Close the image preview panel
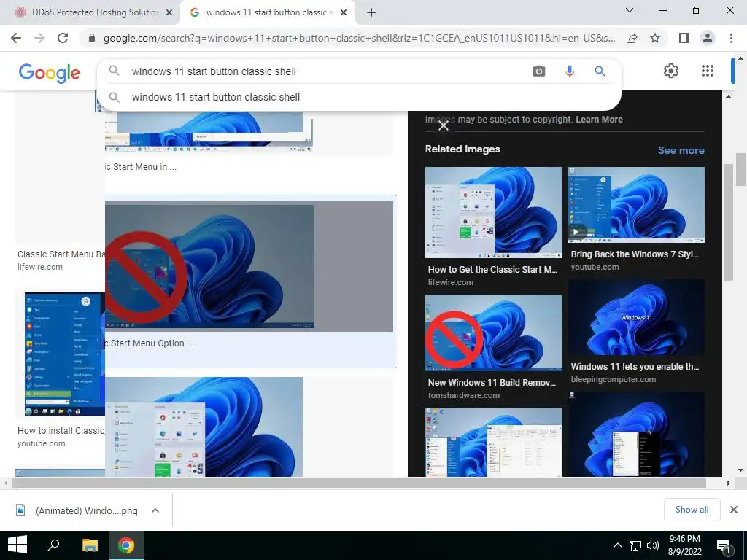The width and height of the screenshot is (747, 560). (444, 125)
